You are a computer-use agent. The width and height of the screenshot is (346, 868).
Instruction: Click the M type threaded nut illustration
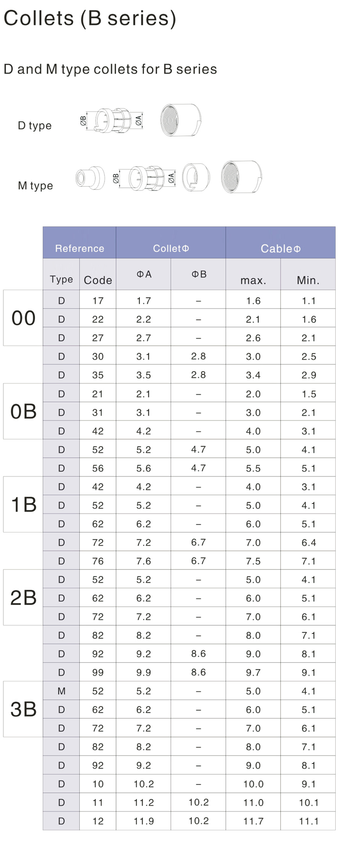click(241, 177)
